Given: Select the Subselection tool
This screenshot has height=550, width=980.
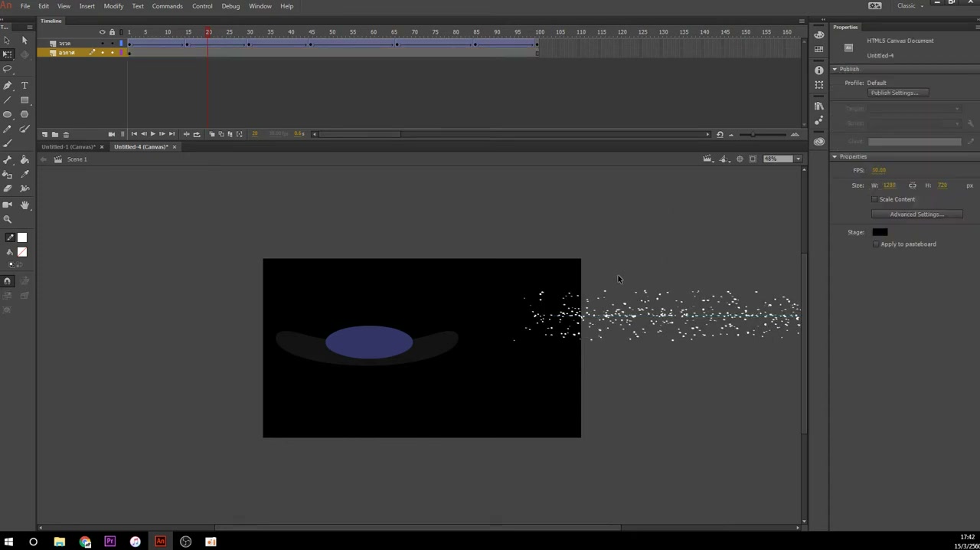Looking at the screenshot, I should (x=24, y=40).
